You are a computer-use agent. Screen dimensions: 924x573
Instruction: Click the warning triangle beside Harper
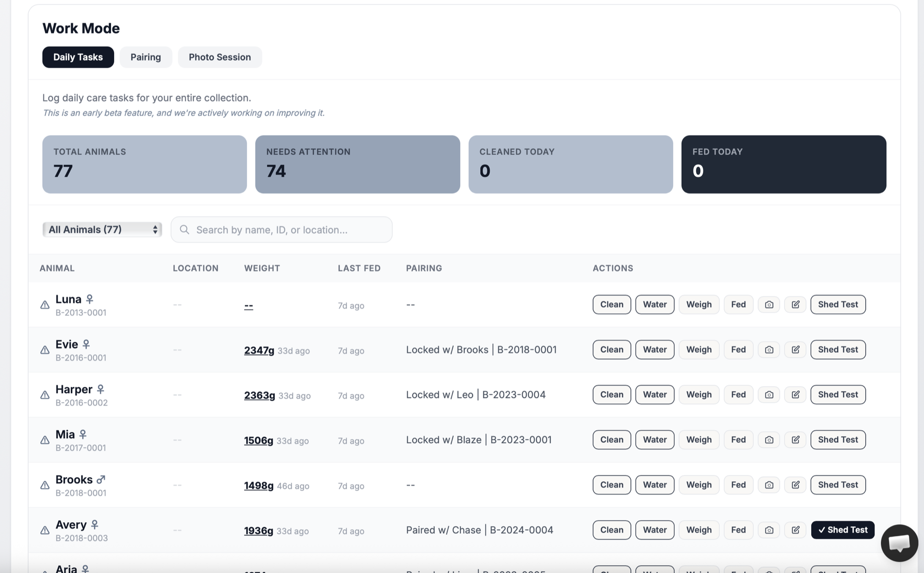(x=44, y=394)
